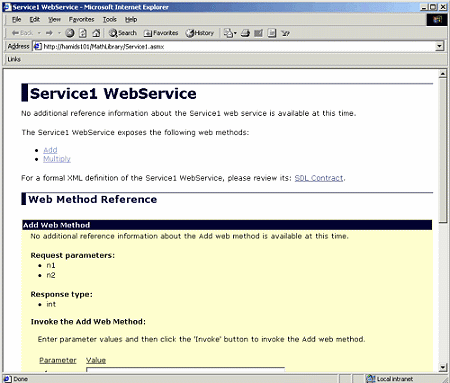The height and width of the screenshot is (383, 450).
Task: Go back using the Back arrow button
Action: pyautogui.click(x=22, y=33)
